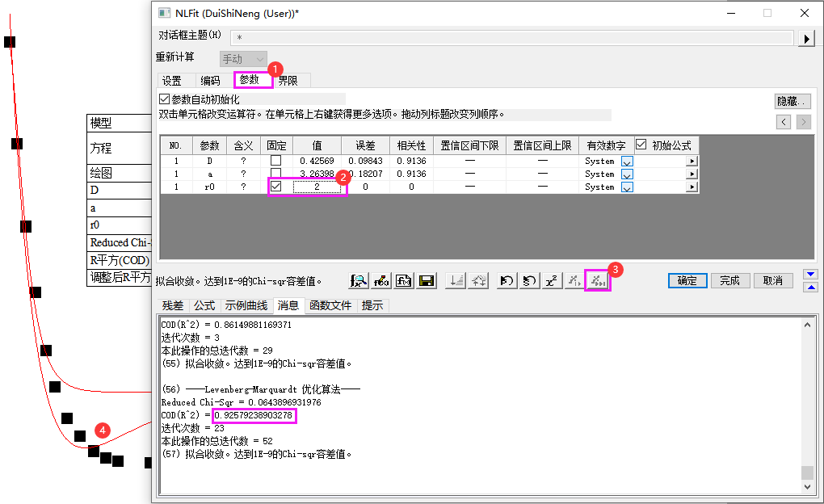Click the value cell 0.42569 for D

click(317, 161)
